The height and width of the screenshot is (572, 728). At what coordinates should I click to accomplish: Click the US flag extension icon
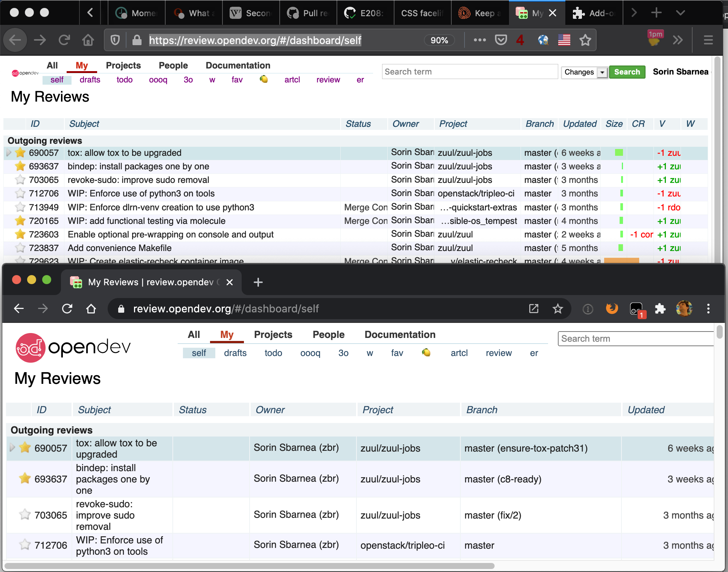(564, 40)
